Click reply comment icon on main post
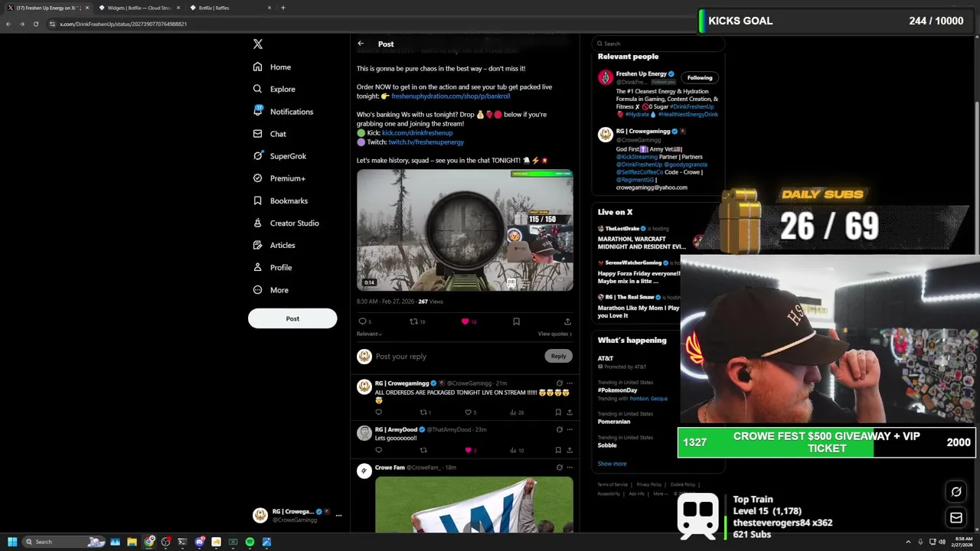Viewport: 980px width, 551px height. click(x=362, y=321)
